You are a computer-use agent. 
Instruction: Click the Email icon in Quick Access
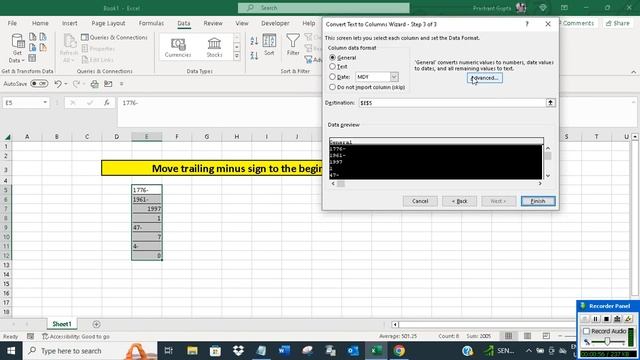[x=108, y=84]
